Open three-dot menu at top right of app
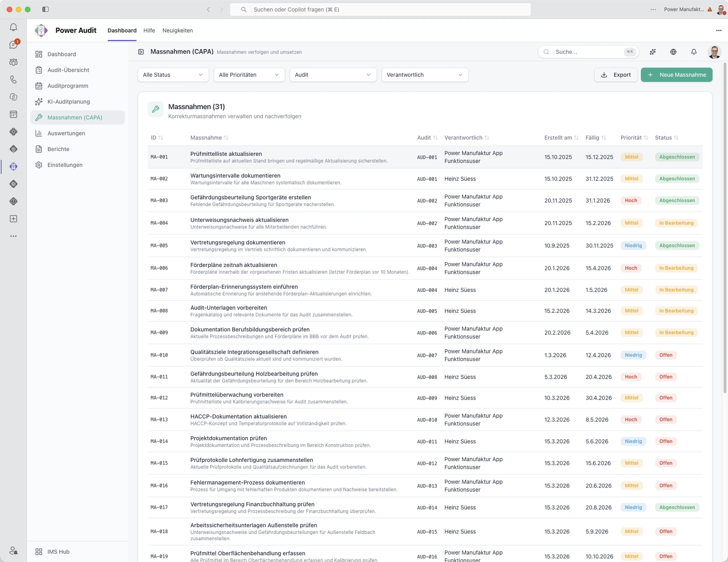Viewport: 728px width, 562px height. [719, 30]
